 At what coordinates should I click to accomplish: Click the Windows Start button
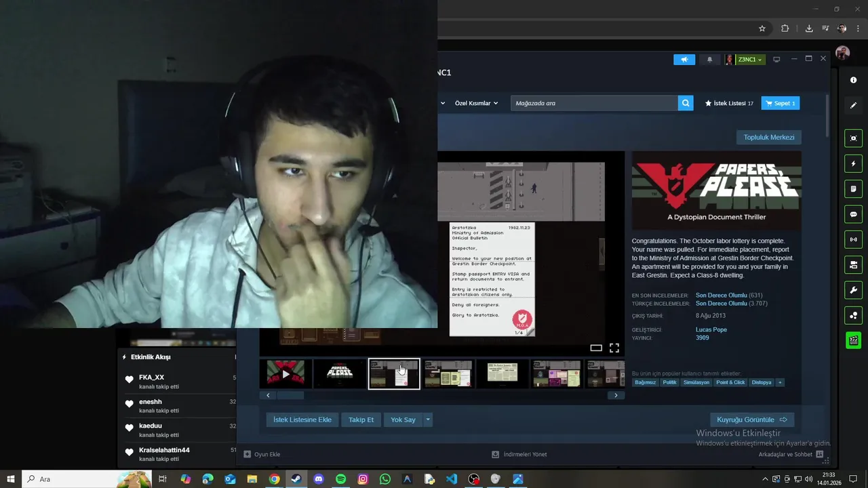tap(10, 479)
